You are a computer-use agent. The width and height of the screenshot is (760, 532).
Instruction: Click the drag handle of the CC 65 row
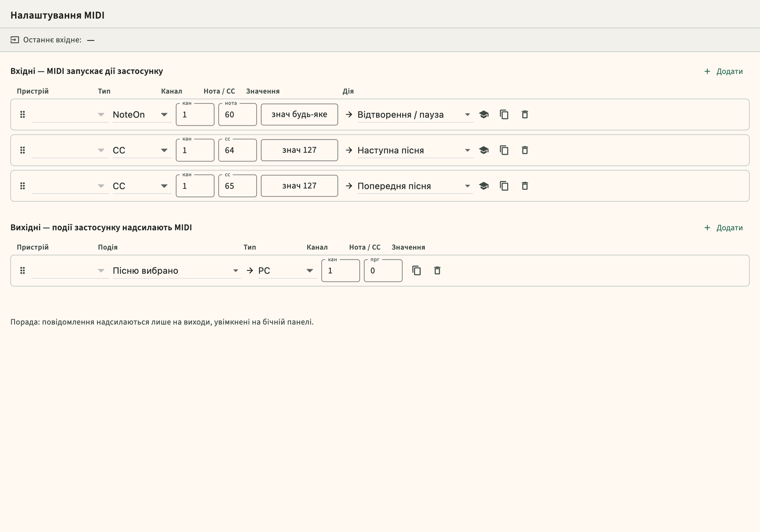click(22, 186)
